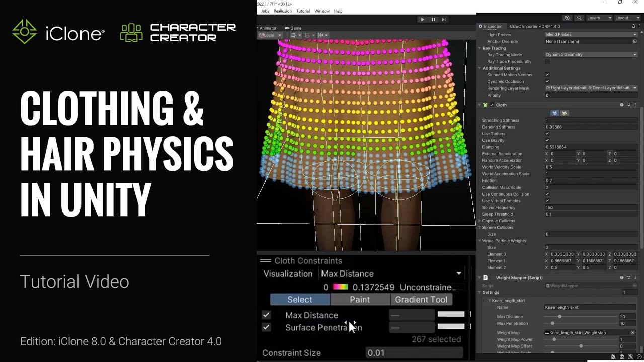Collapse the Additional Settings section
The image size is (644, 362).
click(x=480, y=68)
